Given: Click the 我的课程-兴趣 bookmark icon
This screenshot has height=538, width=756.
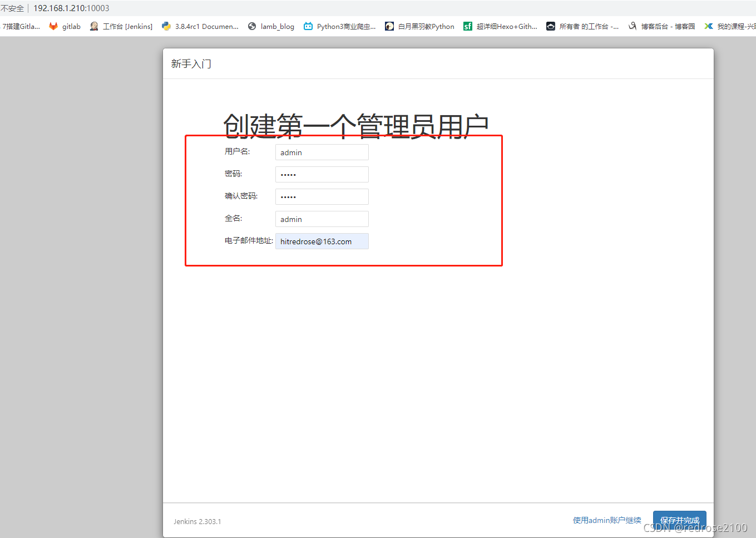Looking at the screenshot, I should pos(709,26).
